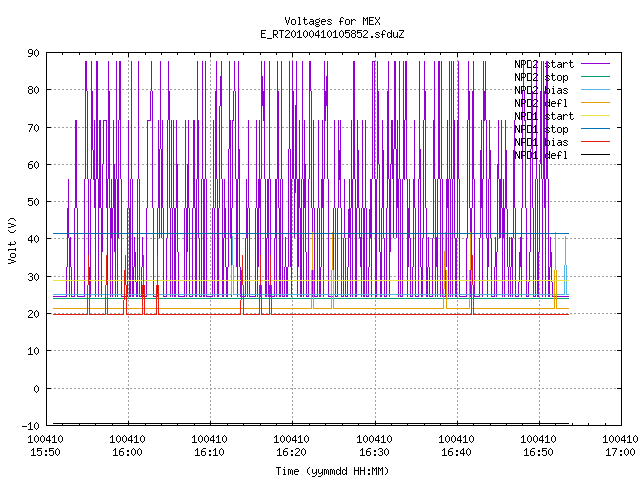Click the yellow NPD1 start legend line
The image size is (640, 480).
tap(595, 116)
